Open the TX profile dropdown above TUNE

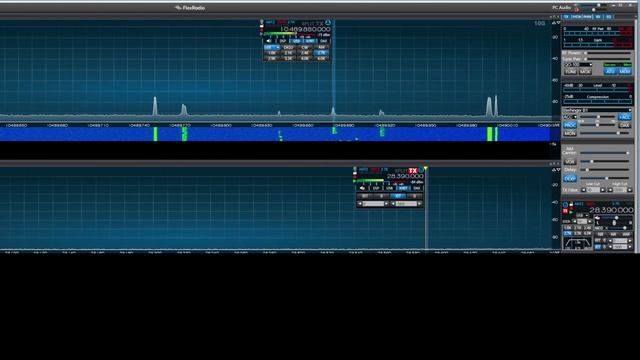(x=578, y=65)
